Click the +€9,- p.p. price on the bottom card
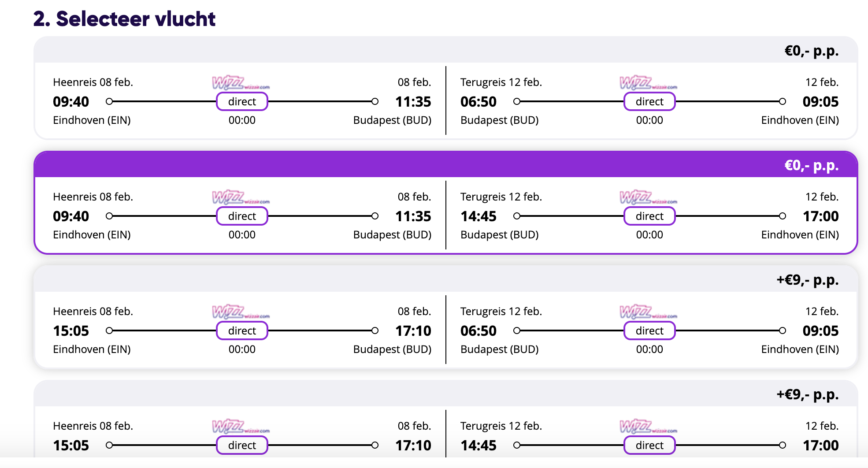The height and width of the screenshot is (468, 868). coord(807,394)
